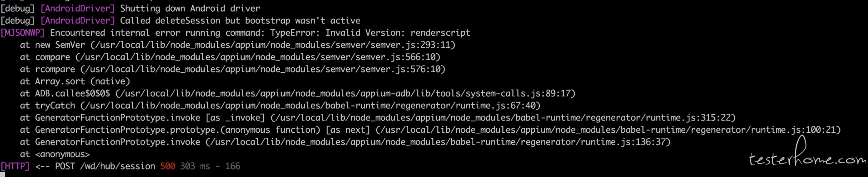This screenshot has width=868, height=177.
Task: Click the runtime.js:100:21 file path
Action: tap(608, 130)
